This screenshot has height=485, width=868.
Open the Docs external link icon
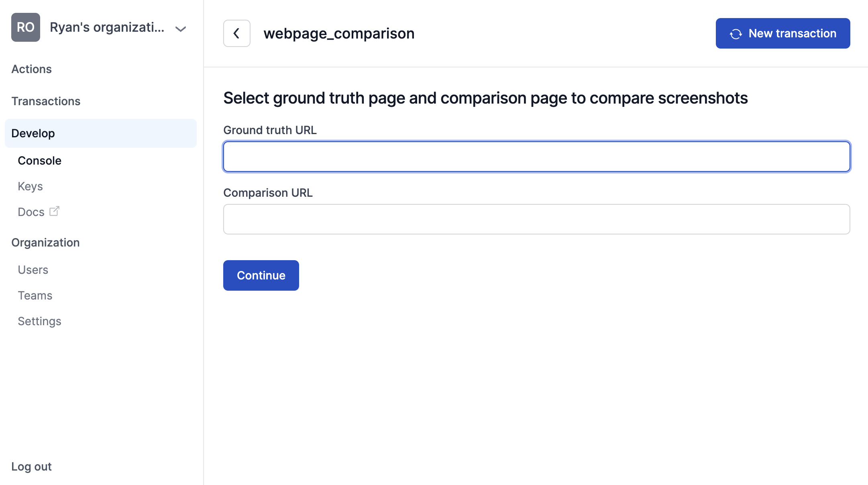pyautogui.click(x=54, y=211)
